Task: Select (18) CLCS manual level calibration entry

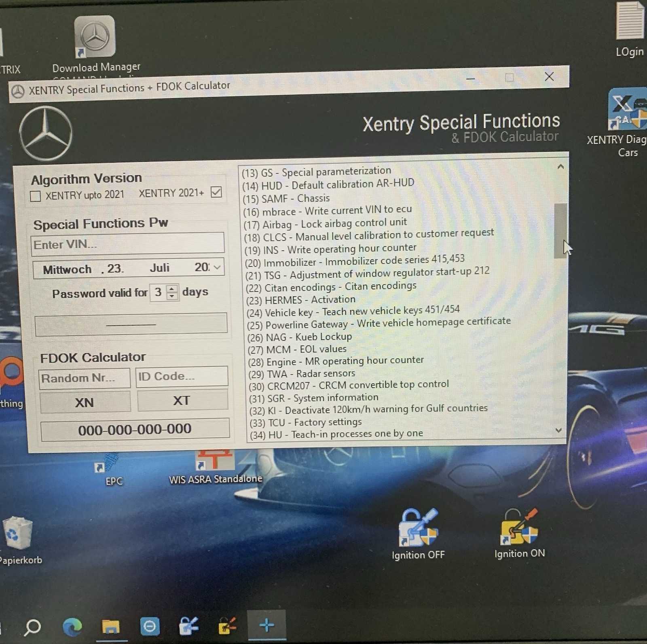Action: click(369, 235)
